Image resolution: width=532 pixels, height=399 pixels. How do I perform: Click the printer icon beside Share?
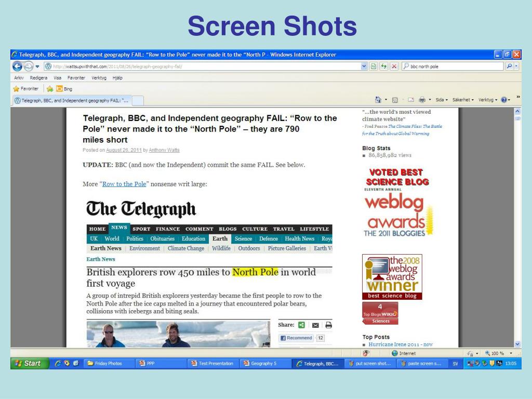pyautogui.click(x=328, y=325)
